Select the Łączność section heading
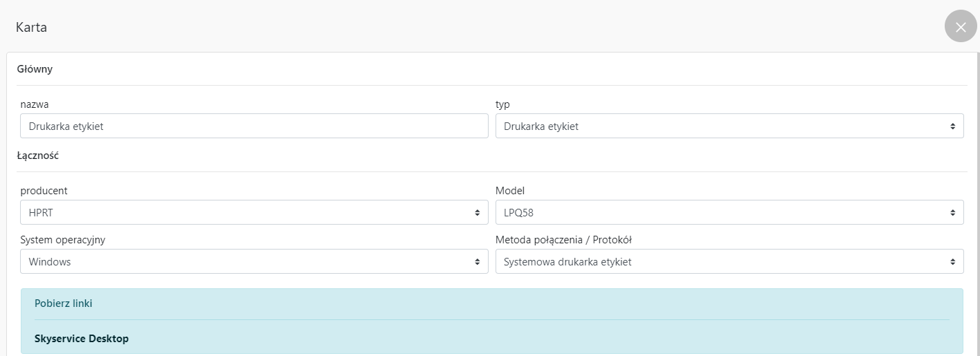This screenshot has height=356, width=980. click(x=37, y=156)
